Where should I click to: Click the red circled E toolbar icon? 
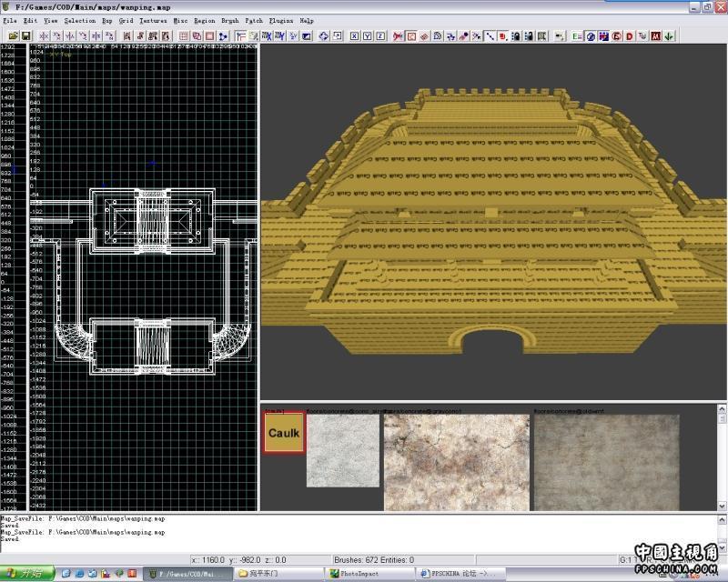(617, 36)
